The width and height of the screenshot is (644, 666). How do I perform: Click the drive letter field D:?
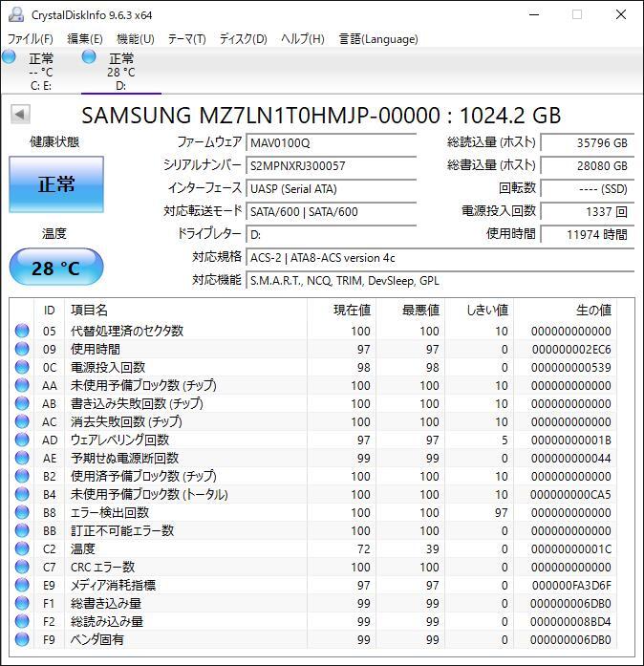[331, 234]
